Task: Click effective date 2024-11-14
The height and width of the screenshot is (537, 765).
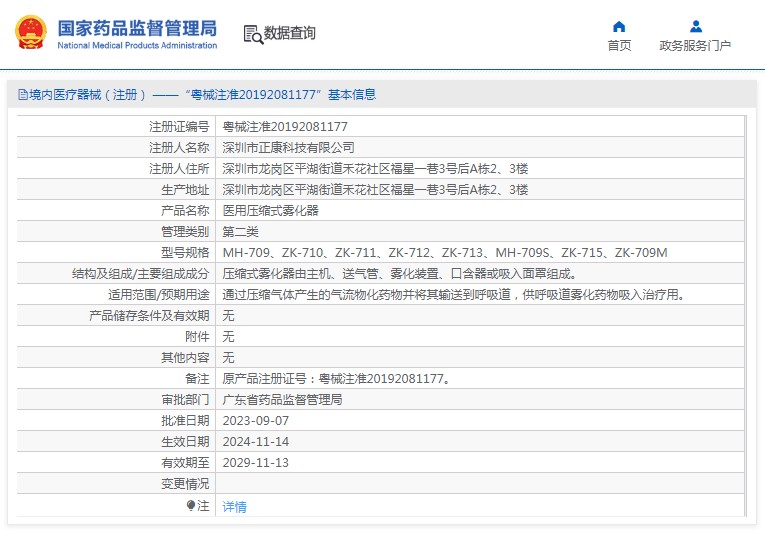Action: [256, 441]
